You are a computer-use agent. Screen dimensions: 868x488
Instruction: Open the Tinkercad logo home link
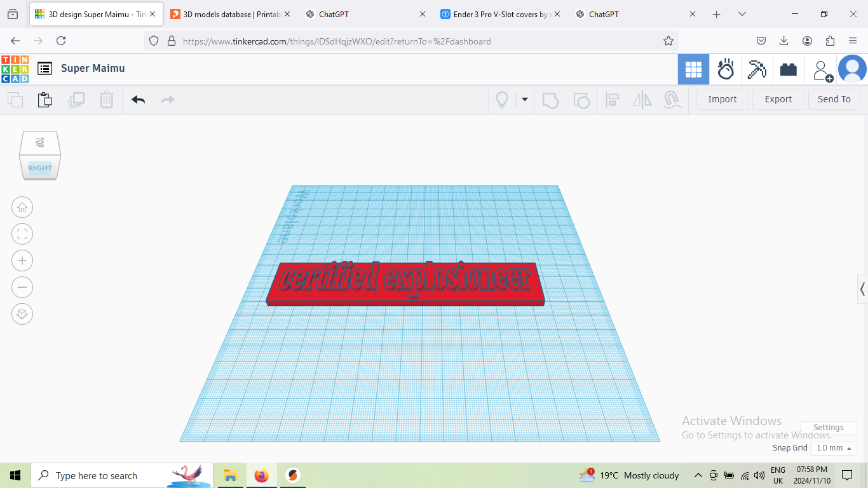[x=15, y=69]
